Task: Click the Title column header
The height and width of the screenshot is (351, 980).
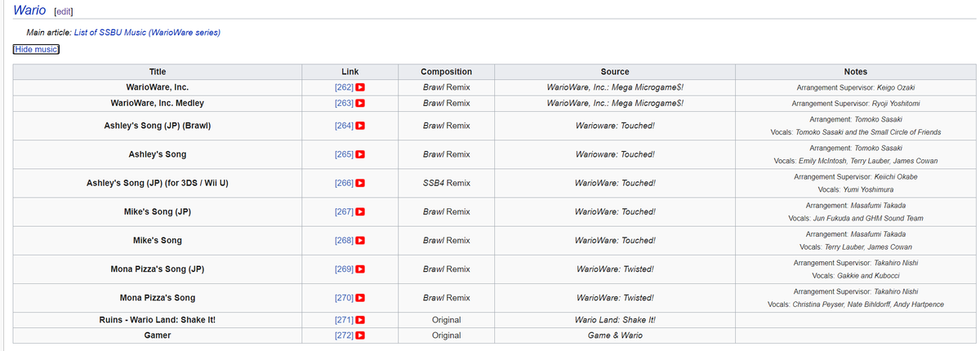Action: [x=158, y=72]
